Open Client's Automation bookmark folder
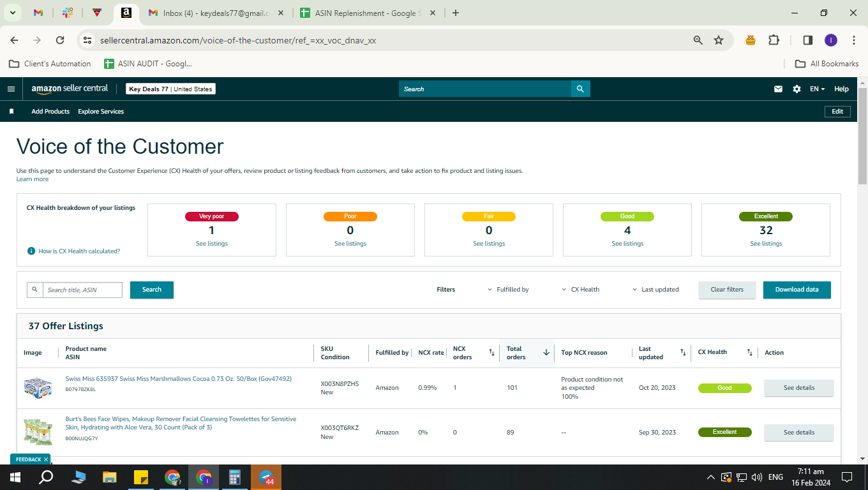Viewport: 868px width, 490px height. [50, 64]
